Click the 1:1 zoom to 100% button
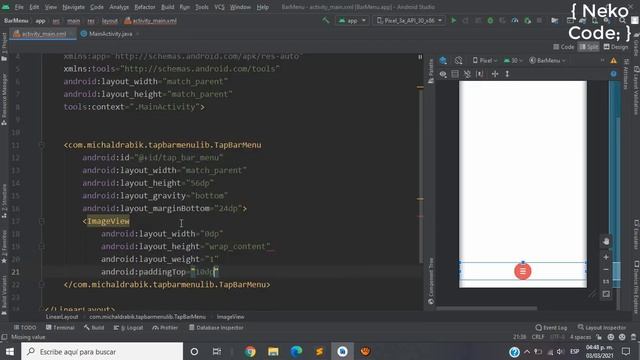This screenshot has width=640, height=360. tap(606, 282)
